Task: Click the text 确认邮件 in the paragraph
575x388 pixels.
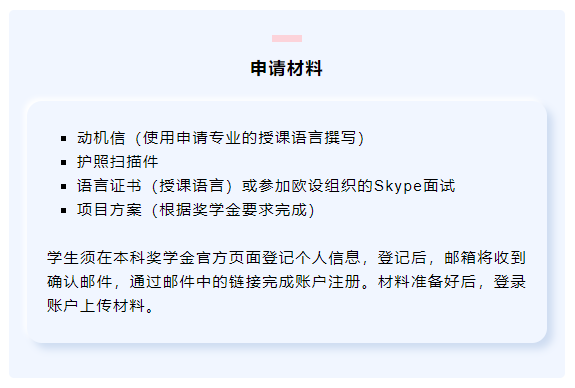Action: (79, 282)
